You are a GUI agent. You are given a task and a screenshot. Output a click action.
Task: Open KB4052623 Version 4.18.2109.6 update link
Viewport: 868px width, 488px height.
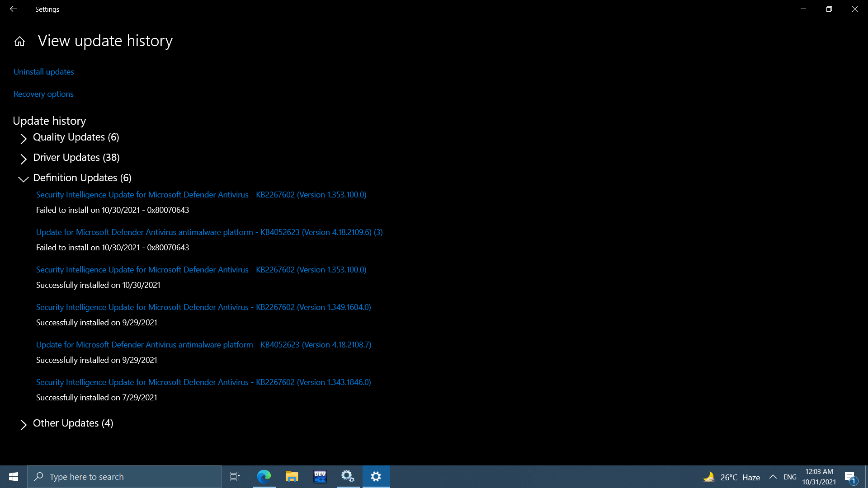[209, 232]
